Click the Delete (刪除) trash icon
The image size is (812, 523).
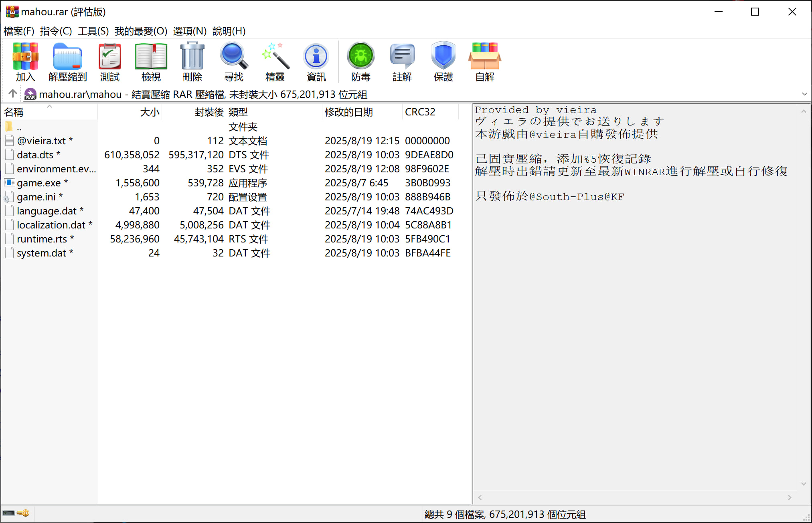(192, 61)
